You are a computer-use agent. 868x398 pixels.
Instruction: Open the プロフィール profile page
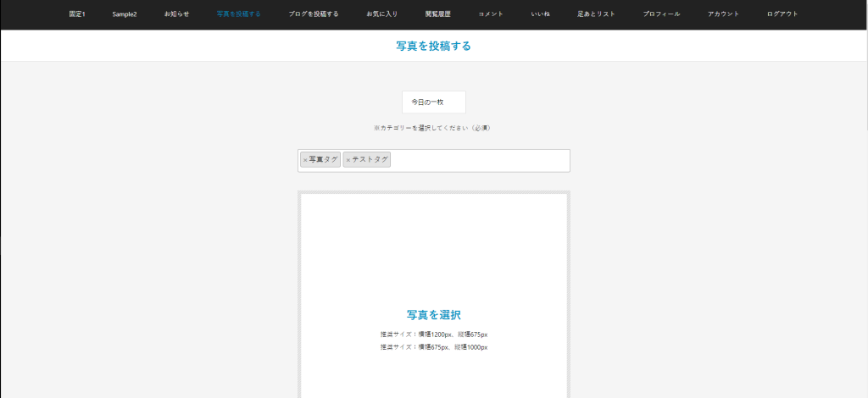tap(661, 14)
